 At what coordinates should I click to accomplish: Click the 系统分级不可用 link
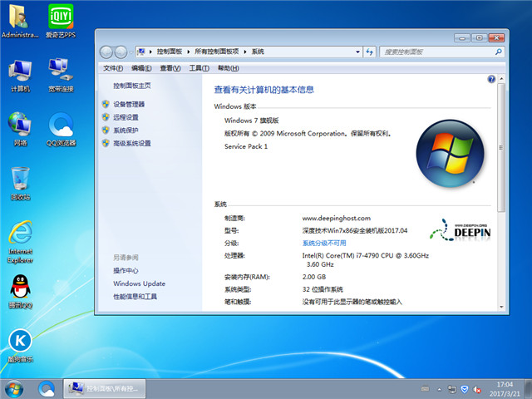coord(324,243)
